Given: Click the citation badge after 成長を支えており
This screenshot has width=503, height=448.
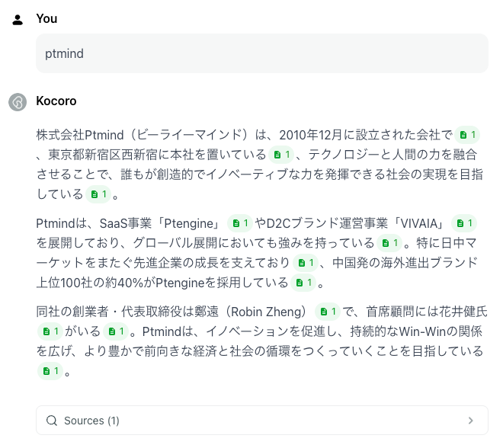Looking at the screenshot, I should 305,263.
